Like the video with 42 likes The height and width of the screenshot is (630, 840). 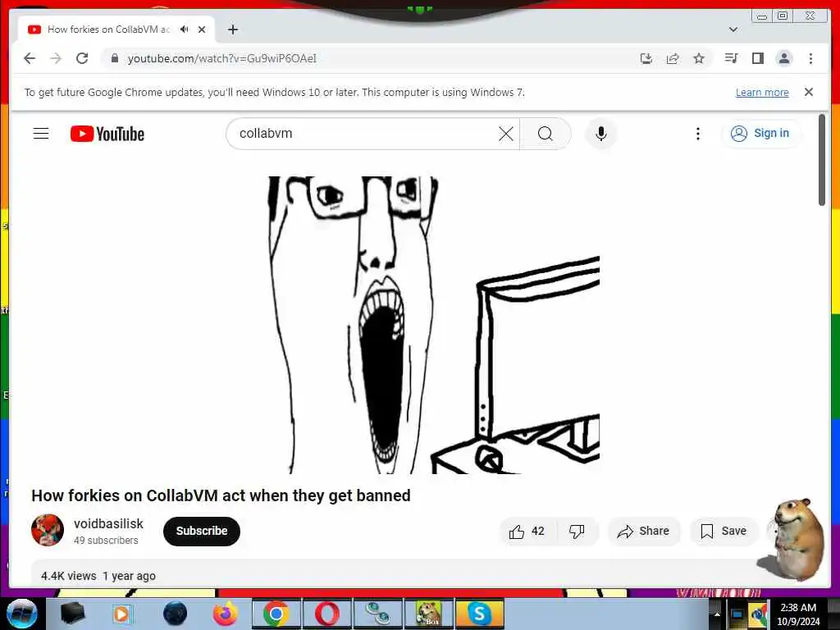(x=527, y=531)
